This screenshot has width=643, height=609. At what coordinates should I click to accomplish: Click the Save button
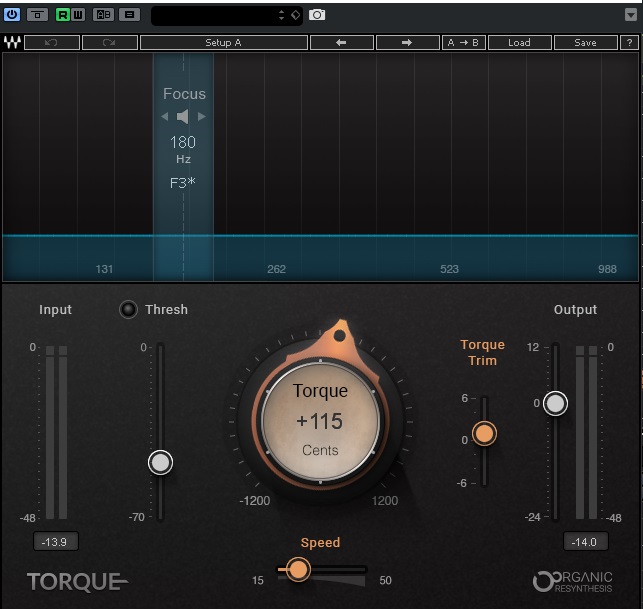(585, 43)
